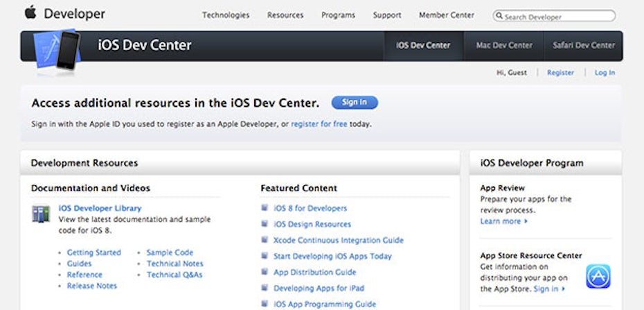Viewport: 644px width, 310px height.
Task: Open the Technical Q&As link
Action: [x=175, y=275]
